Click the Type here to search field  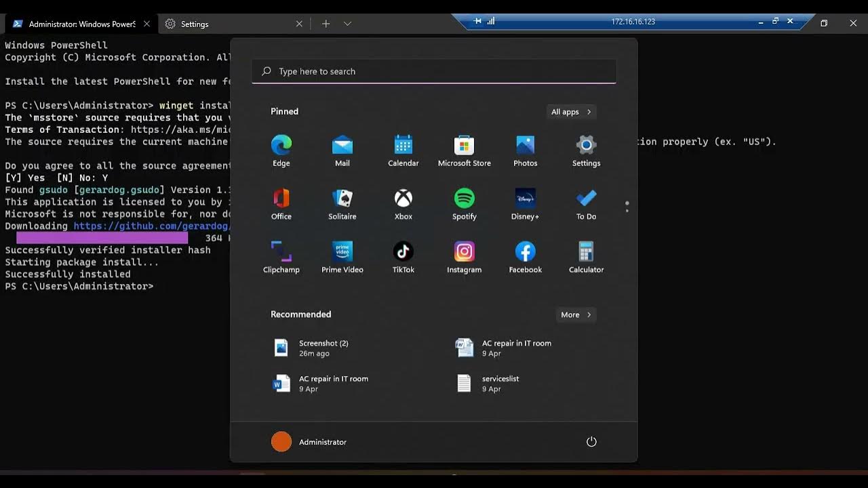pyautogui.click(x=434, y=71)
